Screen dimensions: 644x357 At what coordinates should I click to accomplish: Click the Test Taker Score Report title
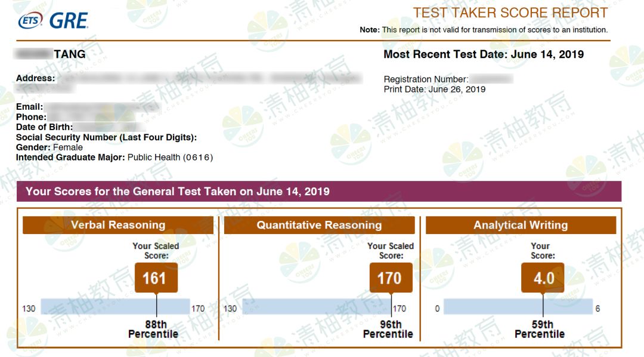[x=510, y=13]
